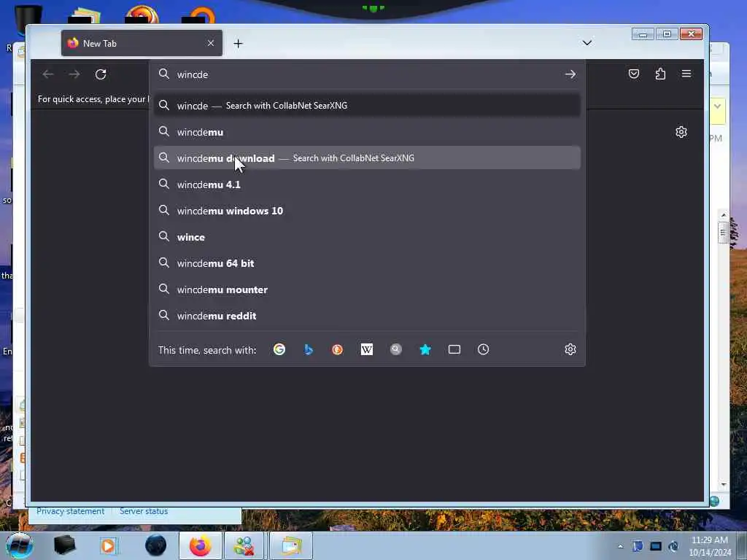Select the wincdemu windows 10 suggestion

(367, 211)
